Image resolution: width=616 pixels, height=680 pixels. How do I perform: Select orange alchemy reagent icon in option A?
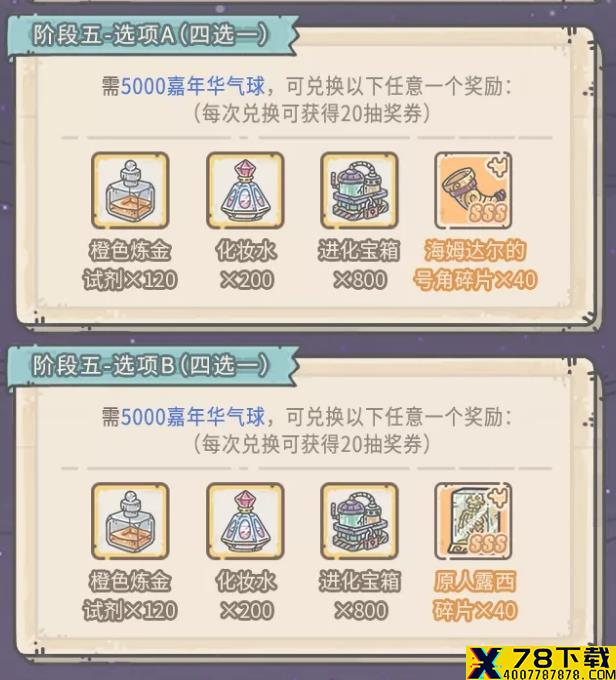(130, 191)
